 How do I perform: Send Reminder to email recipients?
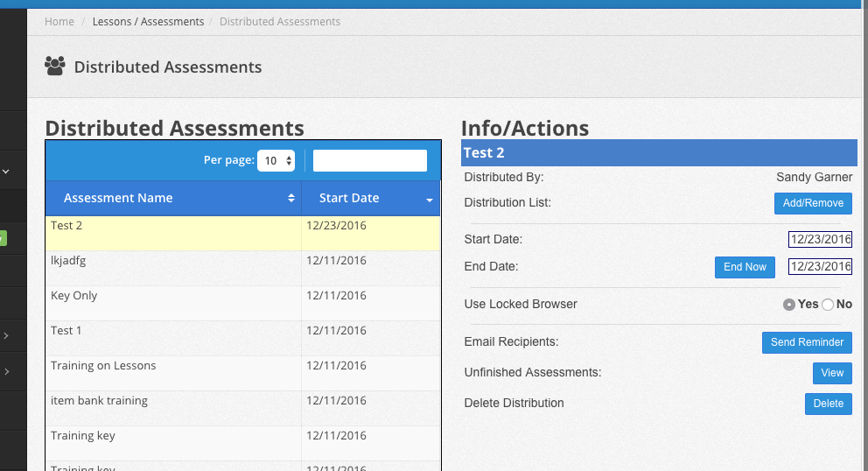[807, 342]
